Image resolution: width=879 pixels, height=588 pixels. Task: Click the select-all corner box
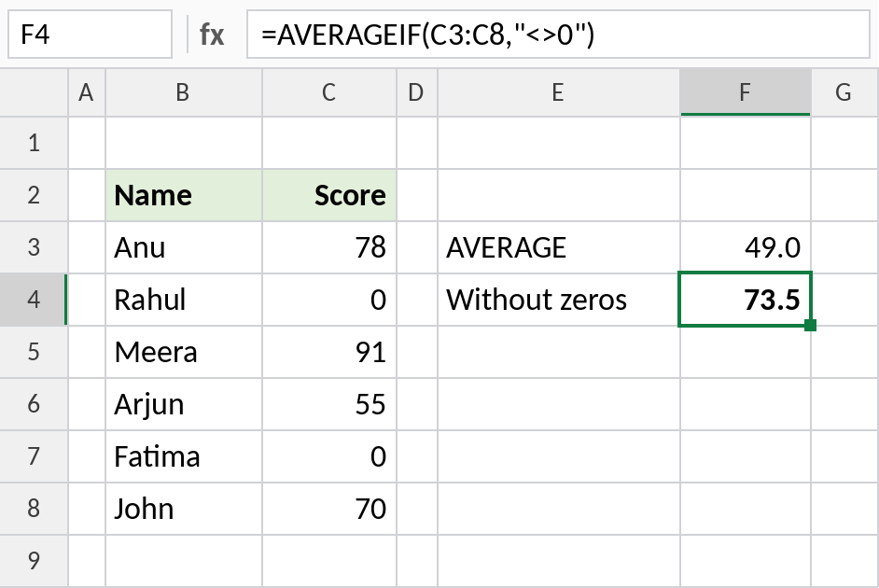click(x=34, y=92)
